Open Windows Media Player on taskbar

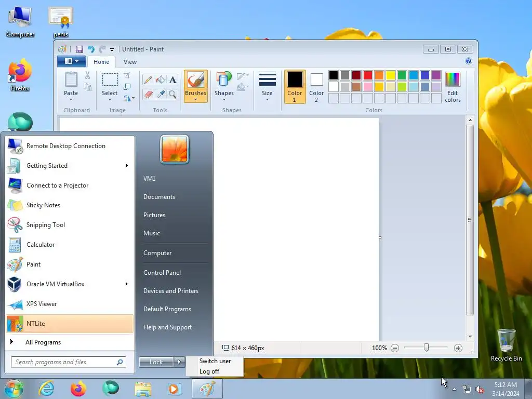point(175,389)
